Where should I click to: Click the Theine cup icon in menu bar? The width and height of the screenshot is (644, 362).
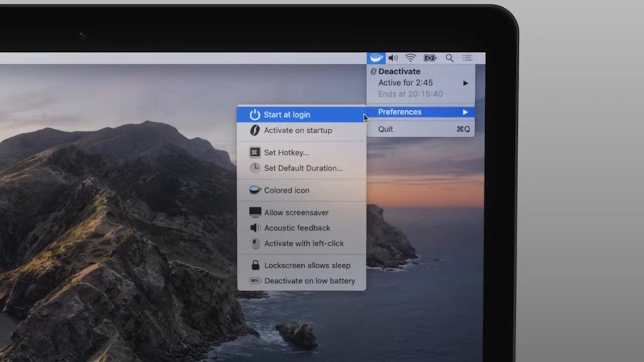coord(376,58)
